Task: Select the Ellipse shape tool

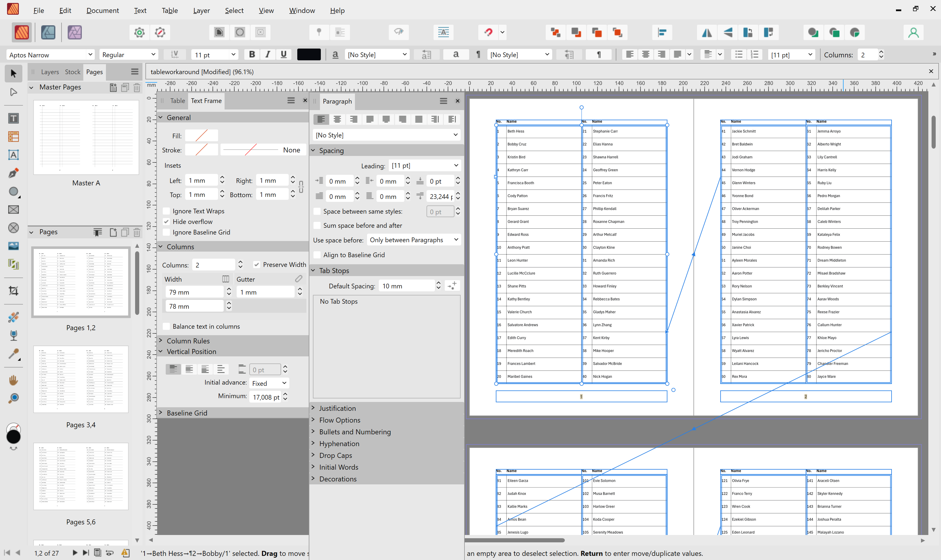Action: [x=14, y=191]
